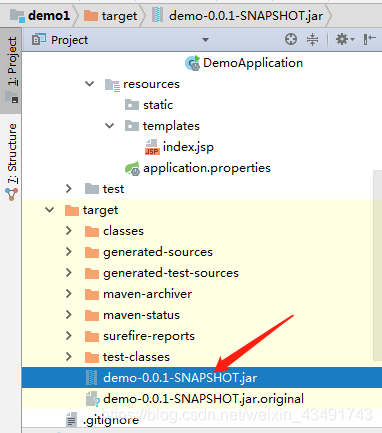Select the static folder
Viewport: 382px width, 433px height.
click(x=158, y=105)
